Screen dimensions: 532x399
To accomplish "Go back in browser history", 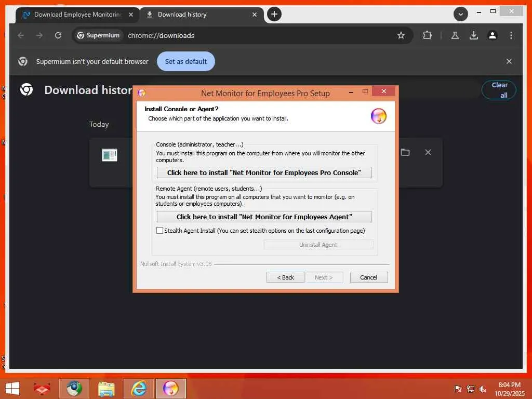I will pos(21,35).
